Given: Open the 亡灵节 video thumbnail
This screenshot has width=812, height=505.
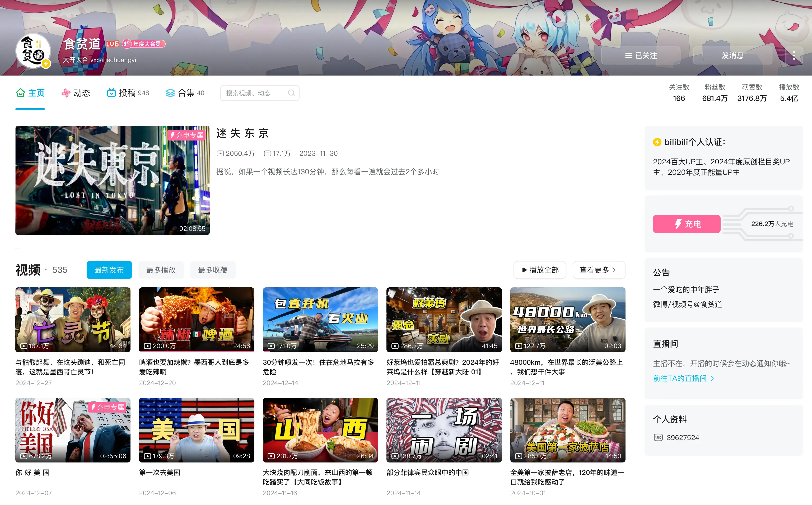Looking at the screenshot, I should point(73,320).
